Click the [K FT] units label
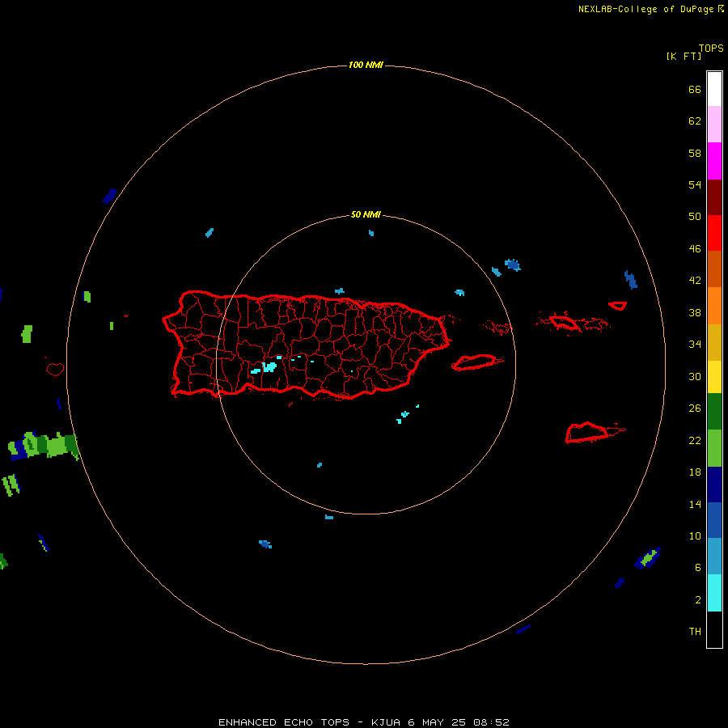This screenshot has height=728, width=728. click(x=684, y=56)
